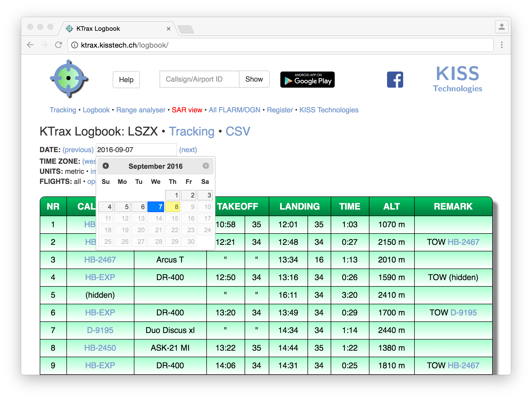
Task: Open Range analyser in navigation
Action: [x=141, y=110]
